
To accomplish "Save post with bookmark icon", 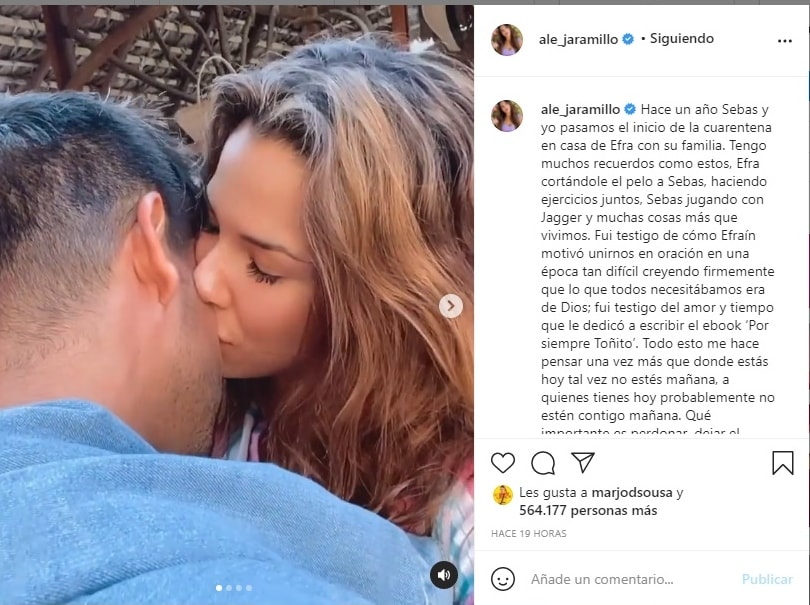I will 783,462.
